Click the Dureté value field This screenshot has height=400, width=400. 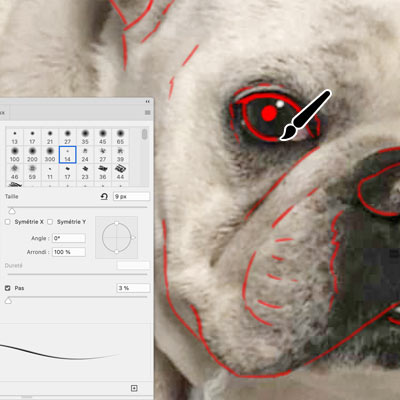click(133, 265)
